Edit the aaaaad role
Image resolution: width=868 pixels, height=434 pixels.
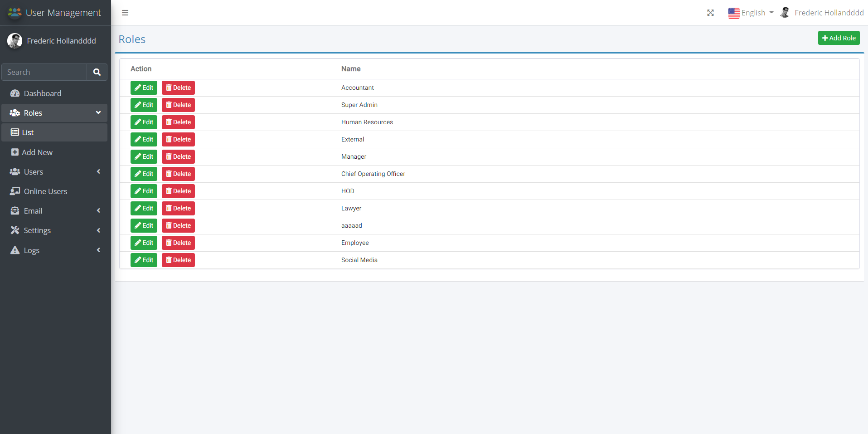click(144, 225)
